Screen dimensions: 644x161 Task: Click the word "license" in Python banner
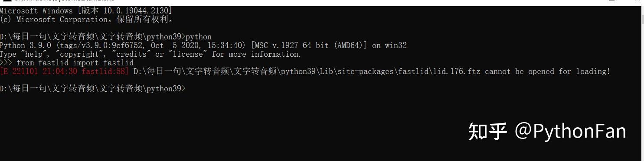[188, 54]
